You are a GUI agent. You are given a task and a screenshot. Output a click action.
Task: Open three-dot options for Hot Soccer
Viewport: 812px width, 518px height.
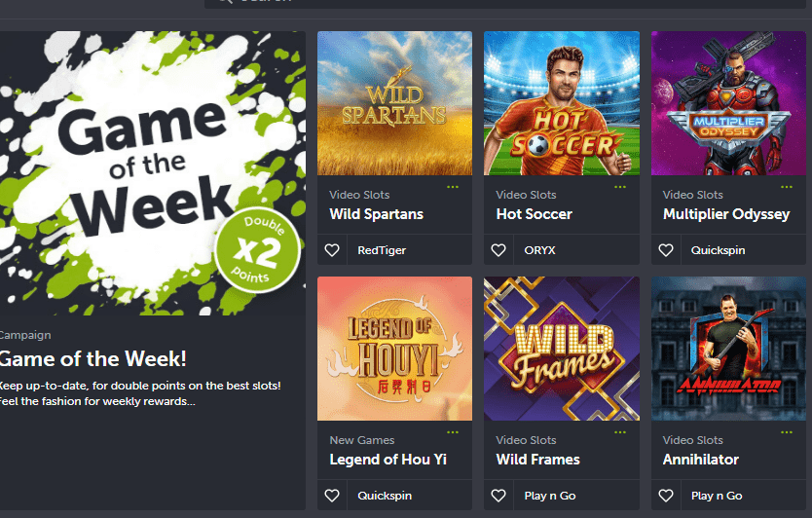tap(620, 187)
